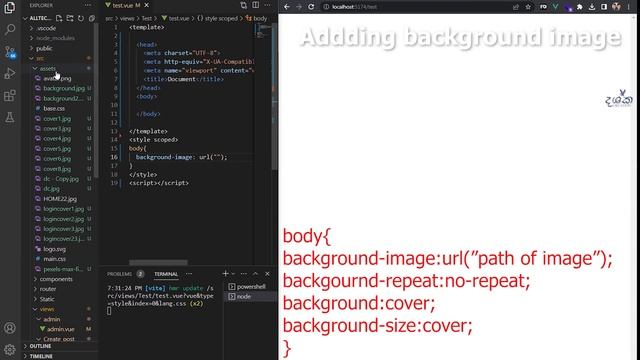Split the editor to the right

tap(256, 5)
